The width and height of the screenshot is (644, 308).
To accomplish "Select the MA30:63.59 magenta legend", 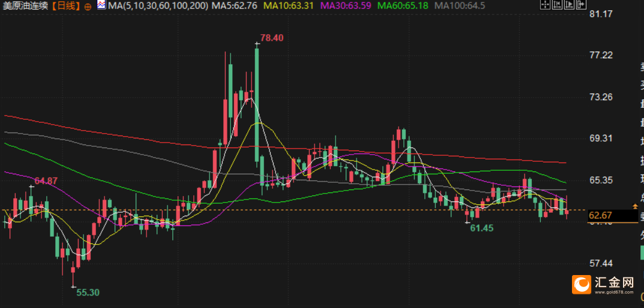I will tap(345, 6).
